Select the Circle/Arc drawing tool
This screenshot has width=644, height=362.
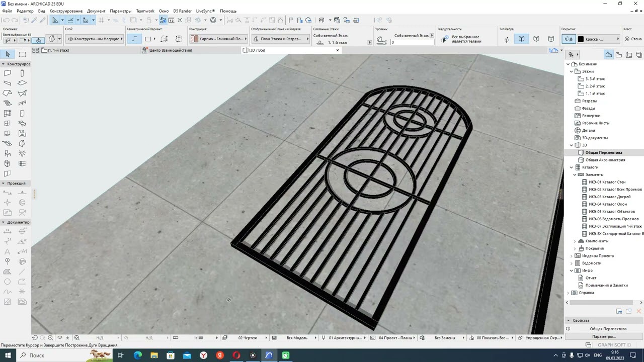(8, 282)
